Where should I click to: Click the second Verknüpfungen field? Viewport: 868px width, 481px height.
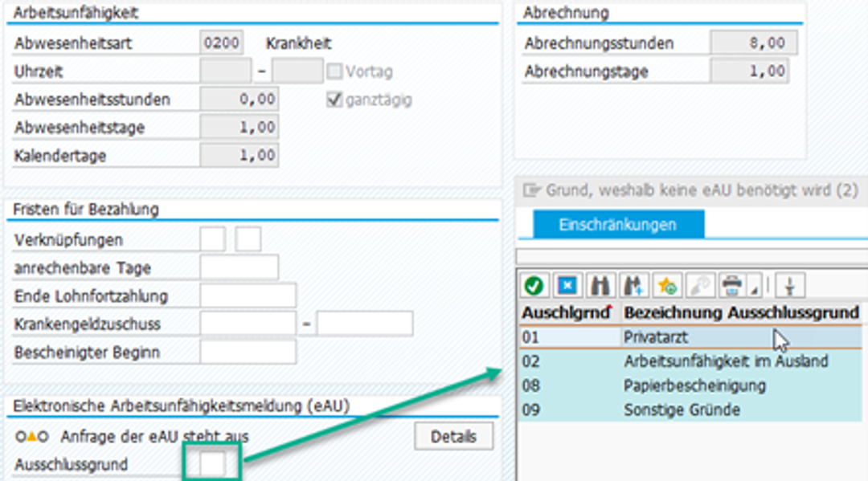[248, 239]
